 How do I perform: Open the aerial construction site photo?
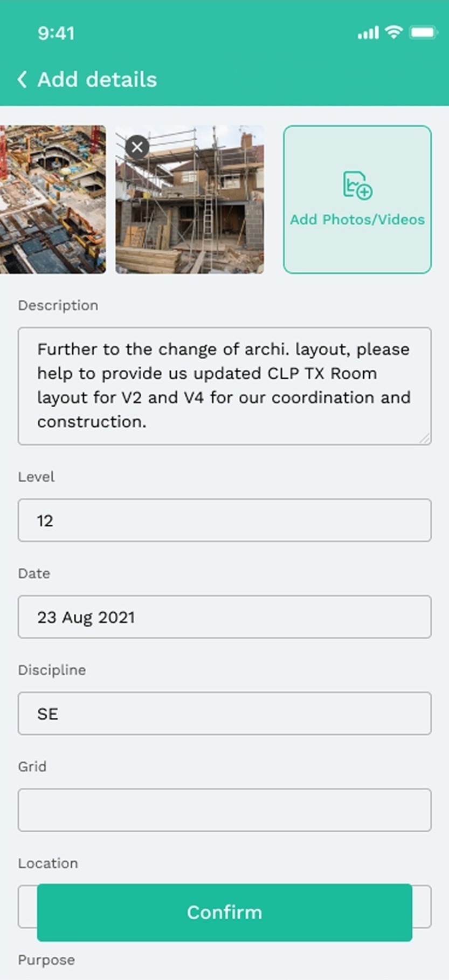(52, 200)
